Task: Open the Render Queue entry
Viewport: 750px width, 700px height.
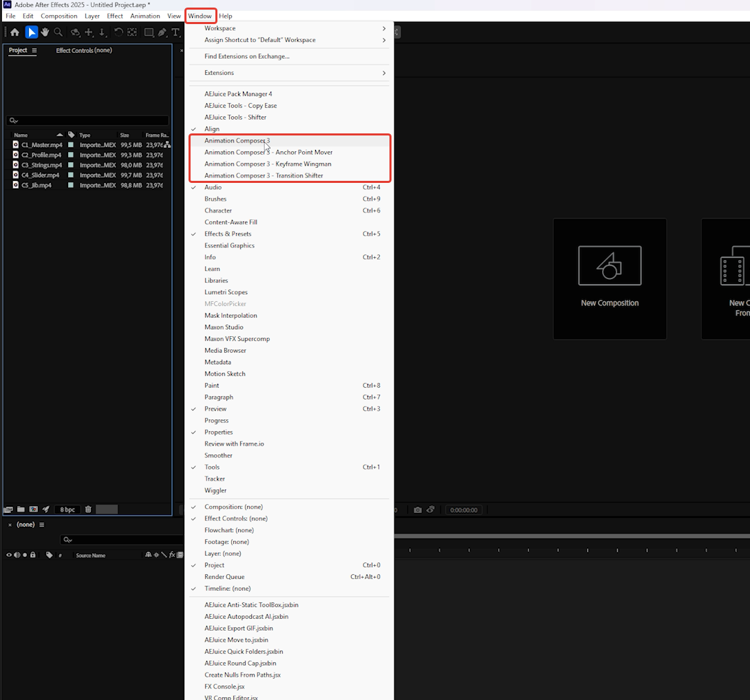Action: click(289, 577)
